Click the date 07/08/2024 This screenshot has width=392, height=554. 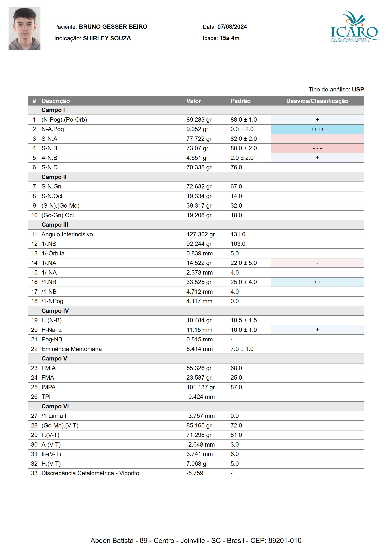click(x=232, y=27)
